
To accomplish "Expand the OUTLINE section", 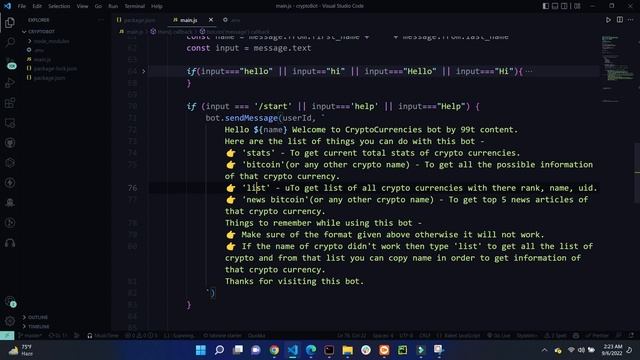I will [x=35, y=317].
